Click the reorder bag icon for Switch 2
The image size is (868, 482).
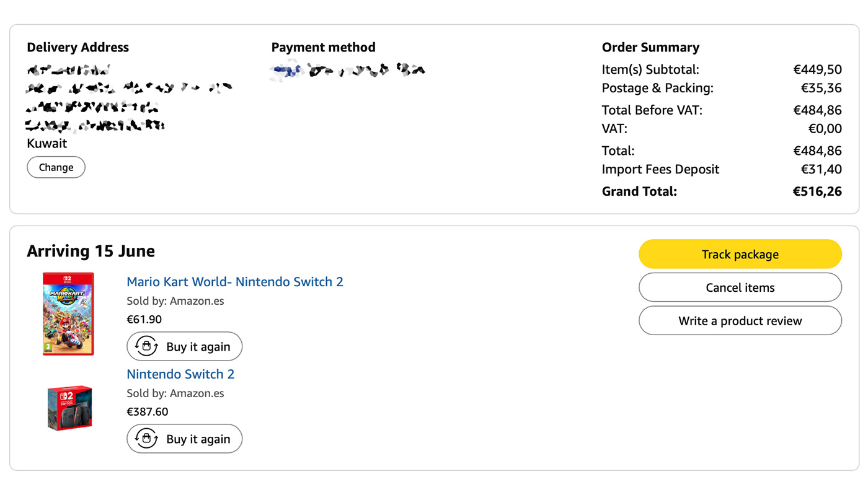(x=146, y=439)
